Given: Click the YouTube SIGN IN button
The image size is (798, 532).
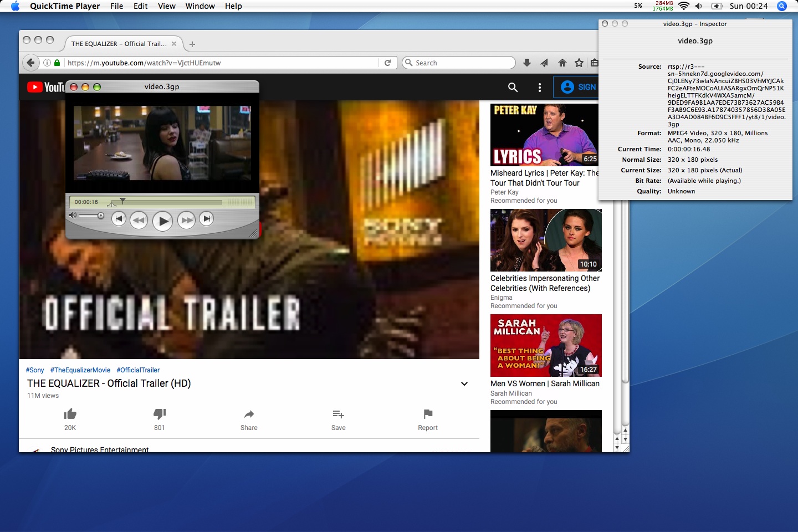Looking at the screenshot, I should [576, 87].
